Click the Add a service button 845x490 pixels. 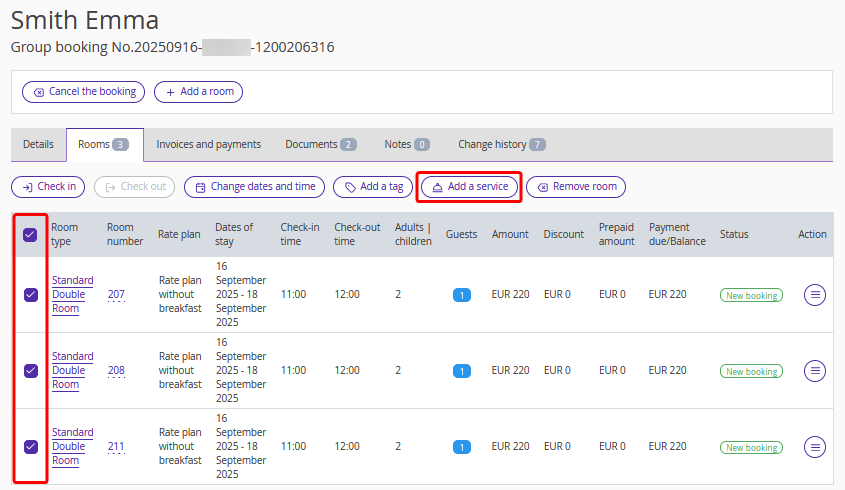point(469,187)
